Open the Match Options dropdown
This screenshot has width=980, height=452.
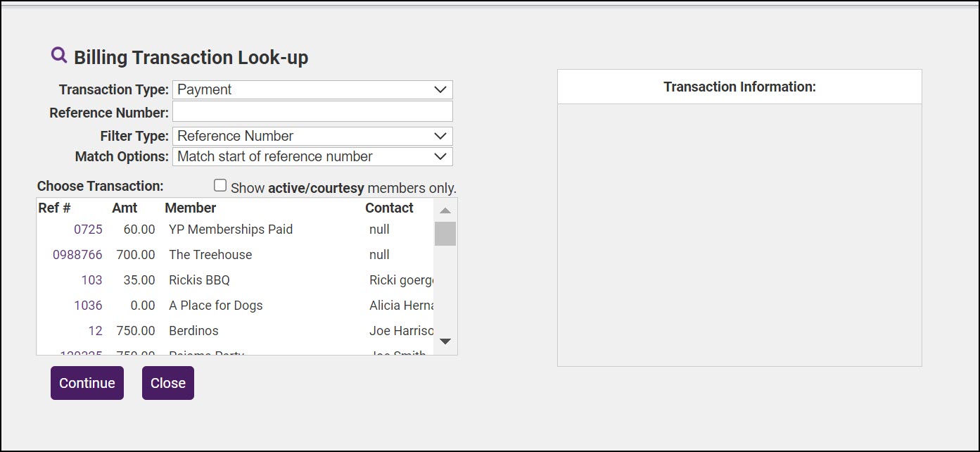click(x=312, y=156)
